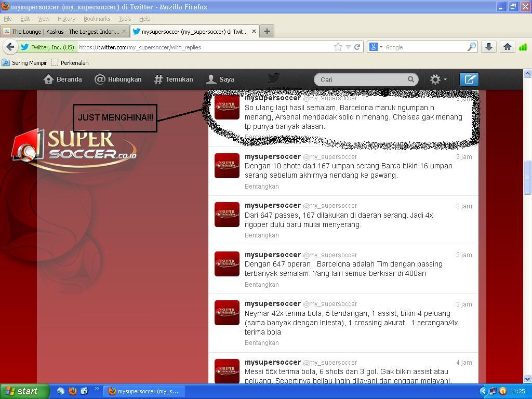Click '4 jam' timestamp on Messi tweet
The height and width of the screenshot is (399, 532).
coord(464,362)
